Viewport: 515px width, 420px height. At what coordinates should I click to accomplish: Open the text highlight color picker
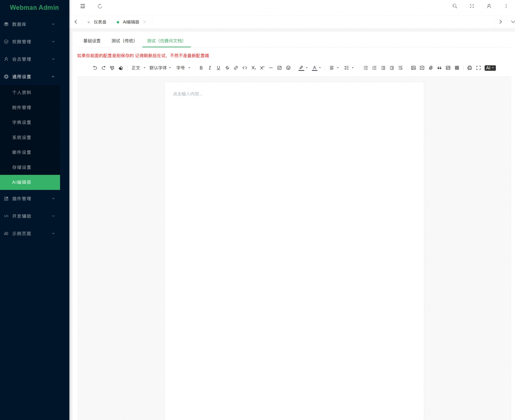(x=303, y=68)
